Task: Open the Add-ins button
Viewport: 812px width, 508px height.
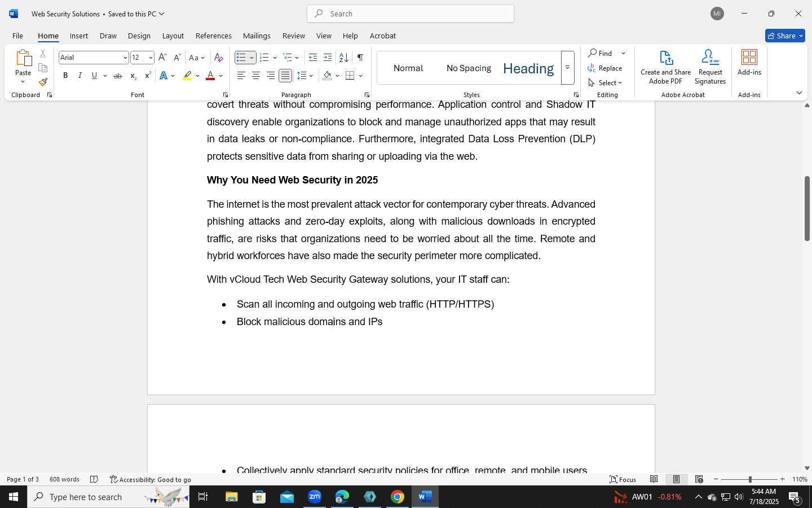Action: (749, 63)
